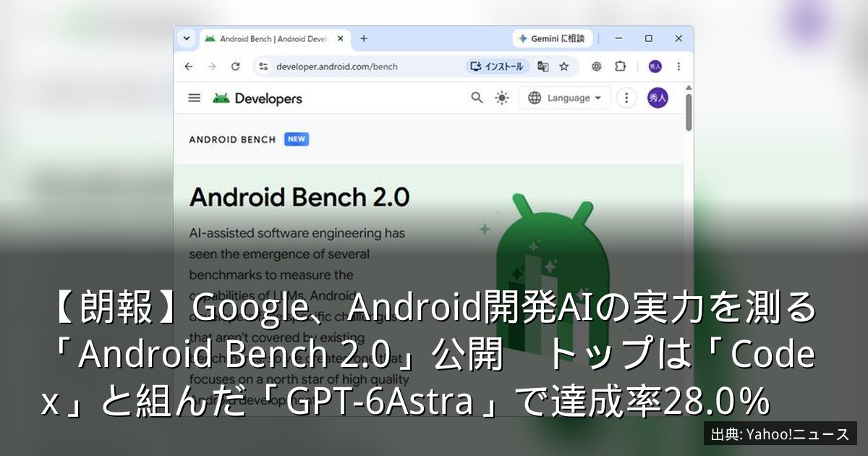Image resolution: width=868 pixels, height=456 pixels.
Task: Reload the current page
Action: (235, 67)
